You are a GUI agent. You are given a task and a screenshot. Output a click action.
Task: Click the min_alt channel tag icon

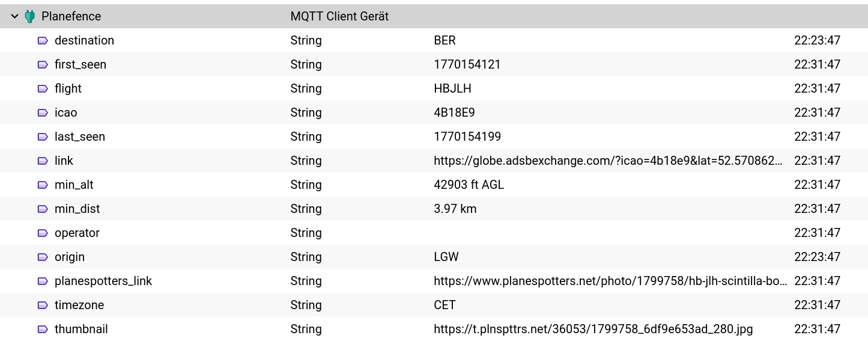[43, 185]
